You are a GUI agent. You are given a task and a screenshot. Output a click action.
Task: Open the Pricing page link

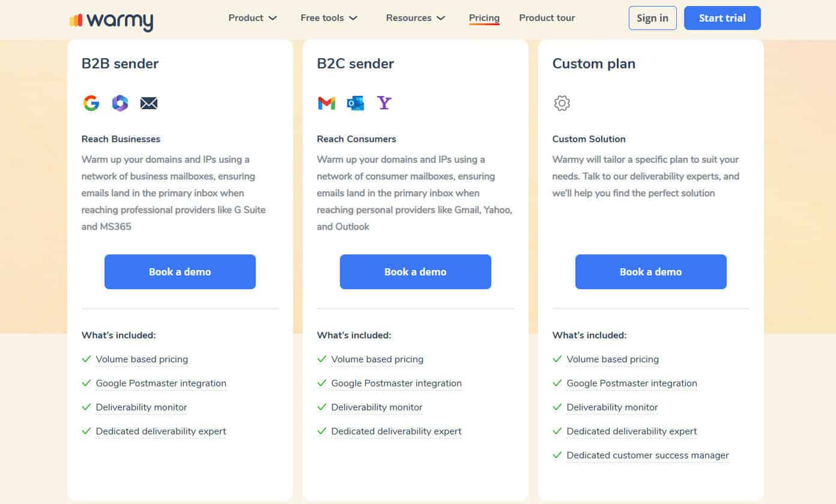484,18
